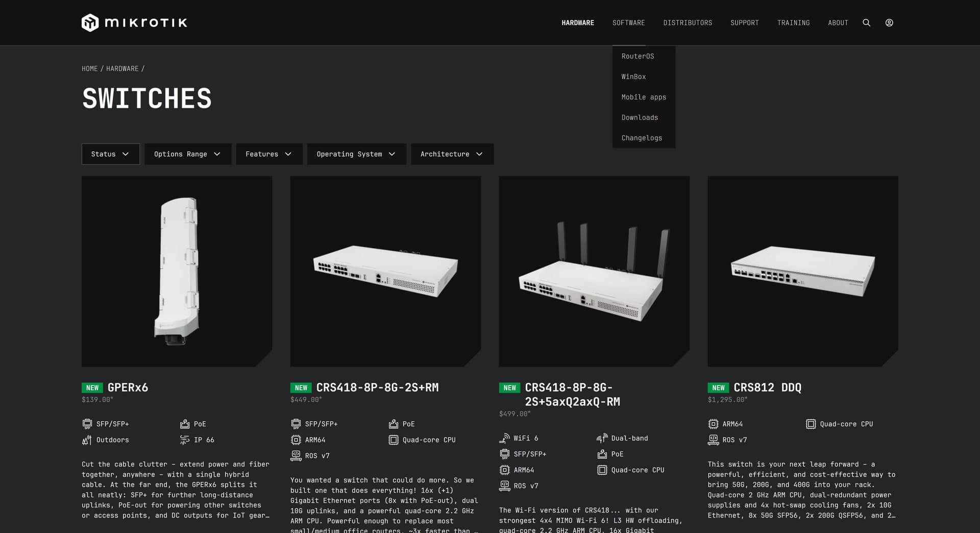The height and width of the screenshot is (533, 980).
Task: Click the MikroTik logo
Action: 134,22
